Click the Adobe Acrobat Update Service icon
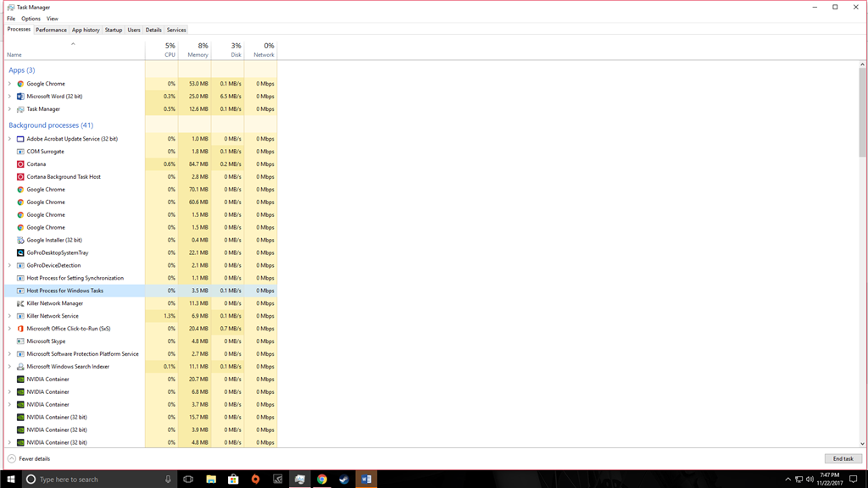This screenshot has height=488, width=868. [x=20, y=139]
